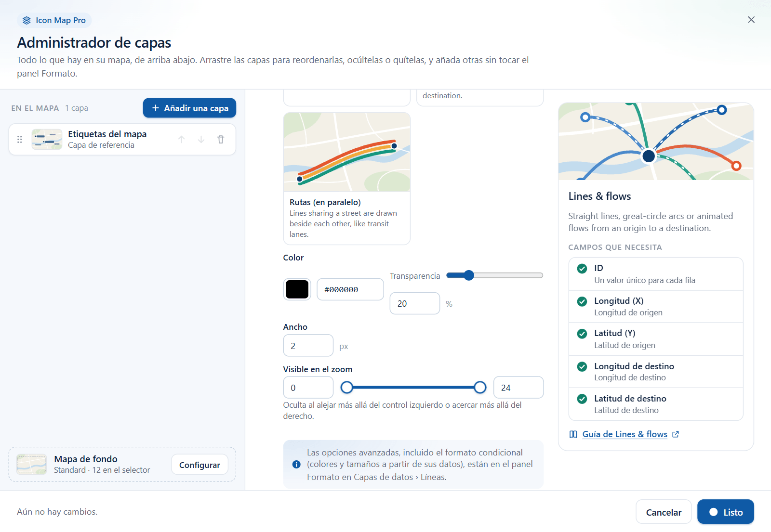Click the left zoom range slider handle
Image resolution: width=771 pixels, height=532 pixels.
click(x=346, y=387)
